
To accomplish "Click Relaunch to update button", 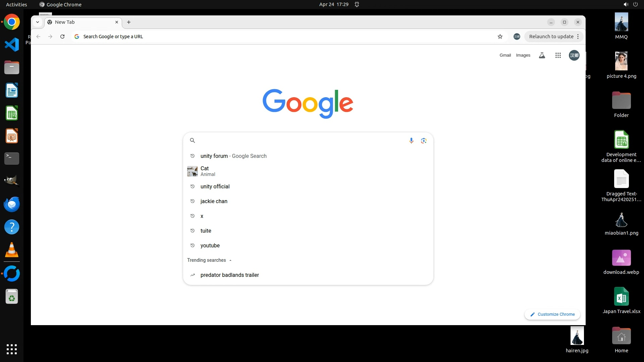I will 551,37.
